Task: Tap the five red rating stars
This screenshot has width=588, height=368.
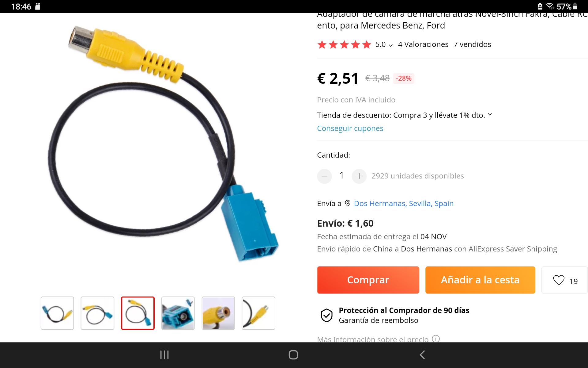Action: tap(344, 45)
